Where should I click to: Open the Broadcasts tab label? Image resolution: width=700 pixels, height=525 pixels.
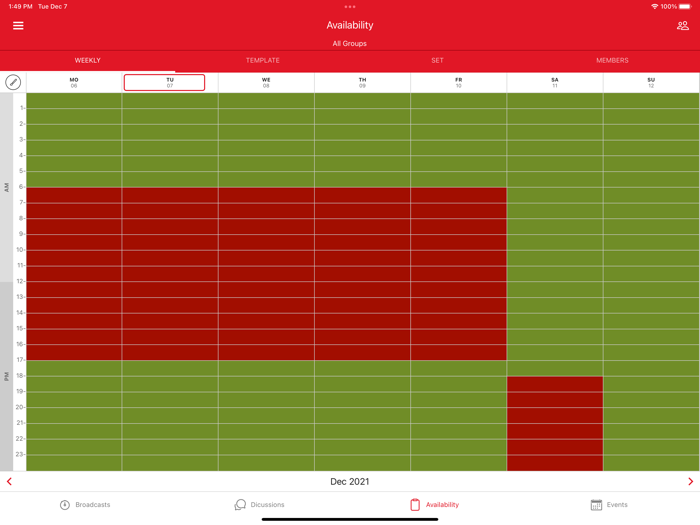tap(92, 504)
